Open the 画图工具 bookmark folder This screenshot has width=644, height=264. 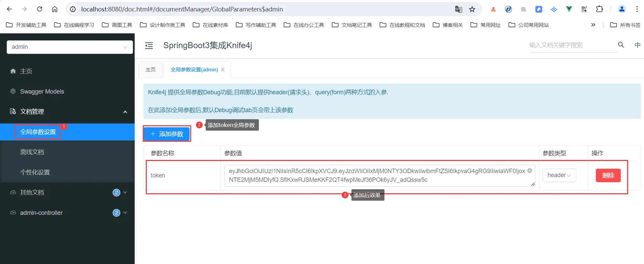coord(117,25)
